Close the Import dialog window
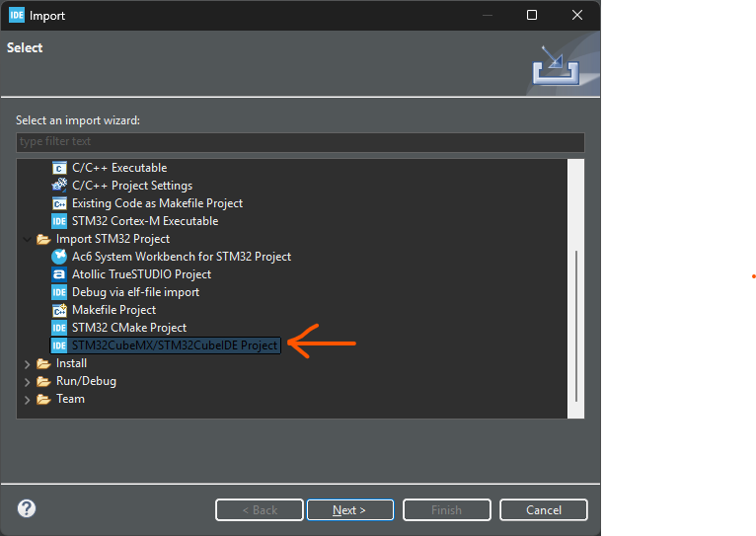Screen dimensions: 756x536 click(x=577, y=15)
